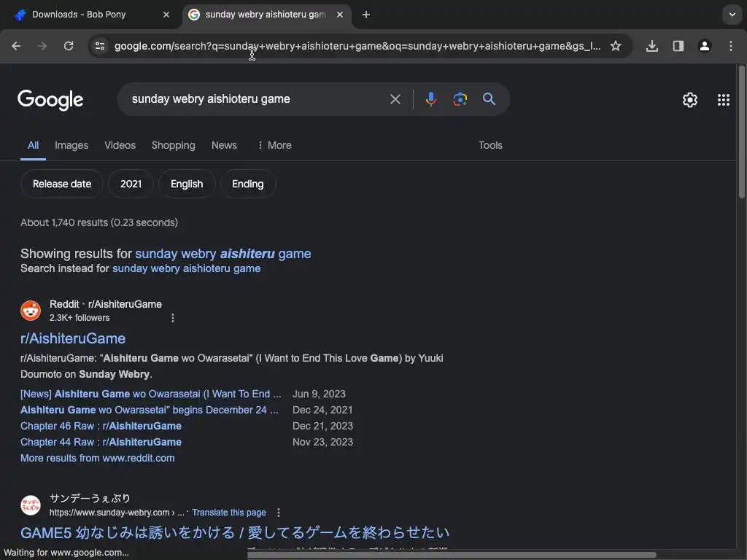Click the Google logo
Image resolution: width=747 pixels, height=560 pixels.
click(x=50, y=99)
